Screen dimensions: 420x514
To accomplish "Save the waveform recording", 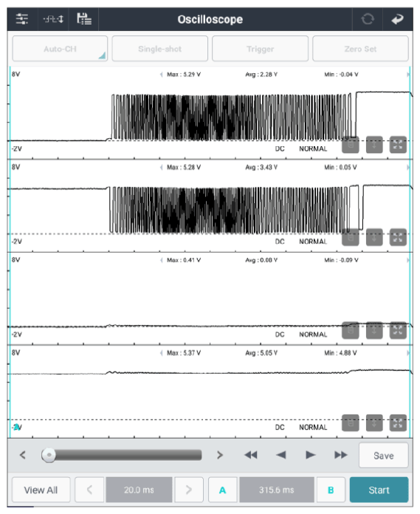I will pos(384,456).
